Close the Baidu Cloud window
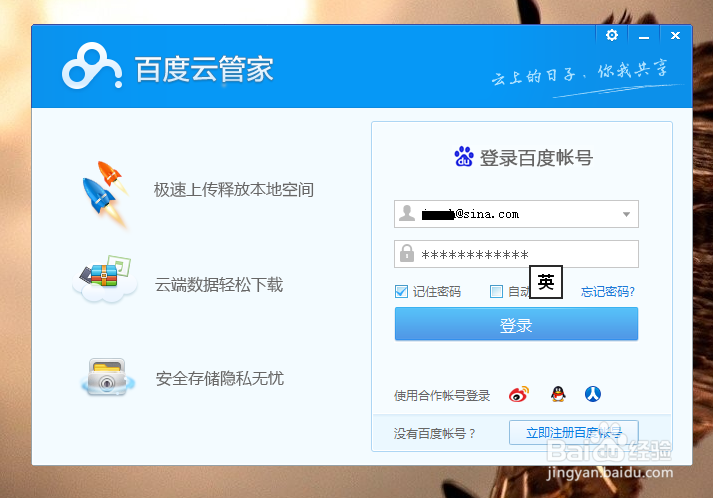Screen dimensions: 713x498 coord(675,35)
